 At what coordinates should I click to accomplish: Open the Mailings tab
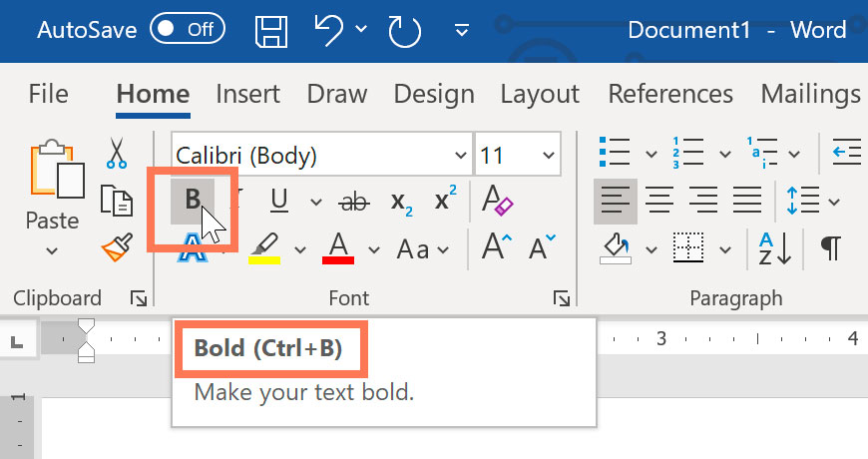coord(811,94)
